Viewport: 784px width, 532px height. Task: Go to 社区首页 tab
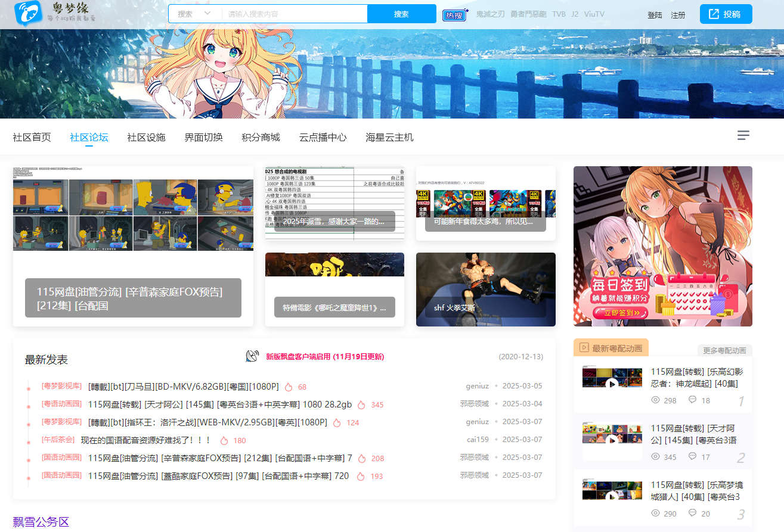click(32, 137)
